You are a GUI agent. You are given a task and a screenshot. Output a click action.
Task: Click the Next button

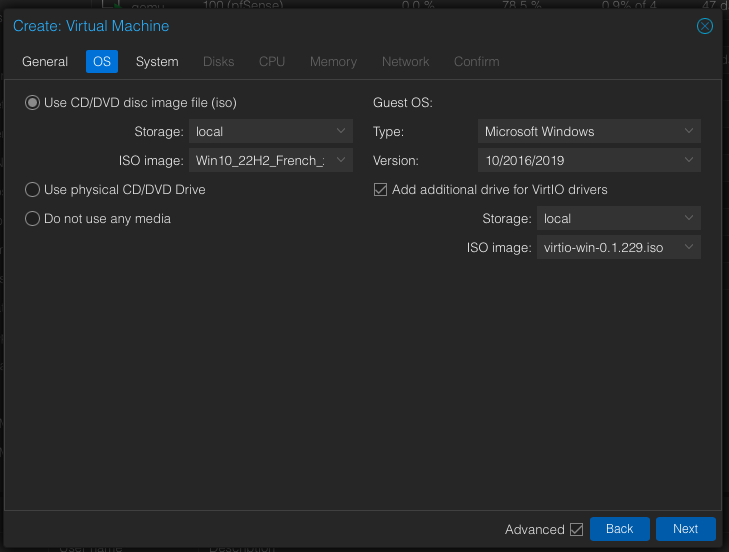685,529
